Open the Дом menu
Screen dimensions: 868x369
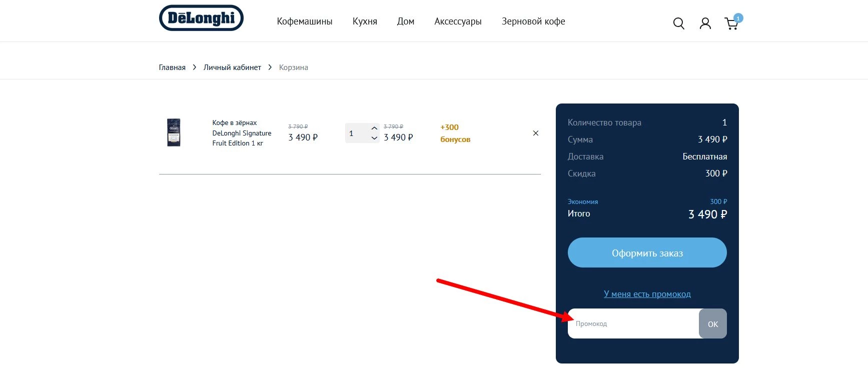[405, 21]
